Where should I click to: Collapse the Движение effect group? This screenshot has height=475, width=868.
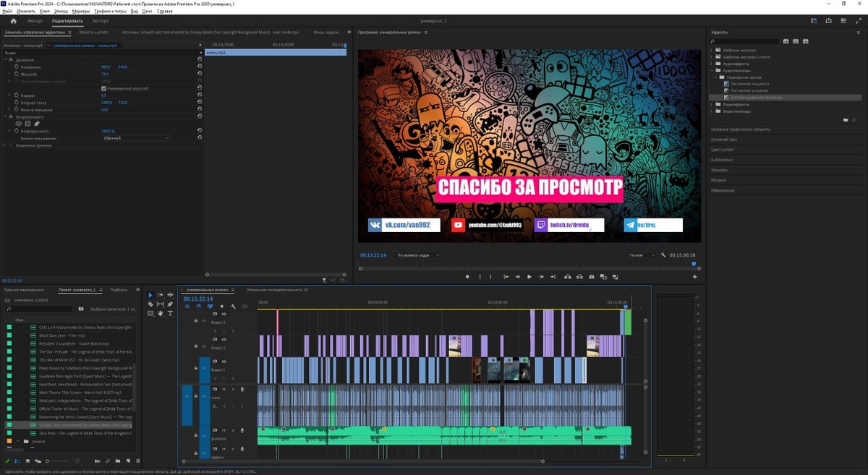[4, 60]
